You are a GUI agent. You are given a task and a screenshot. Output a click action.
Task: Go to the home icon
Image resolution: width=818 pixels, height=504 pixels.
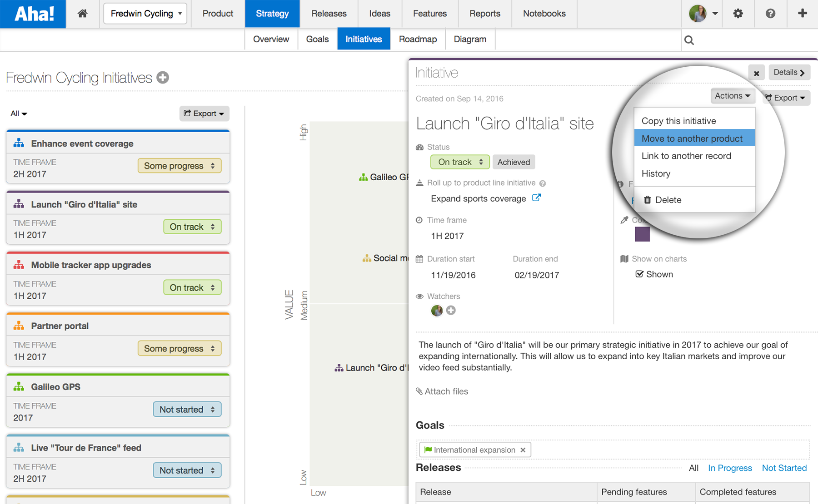(x=82, y=14)
